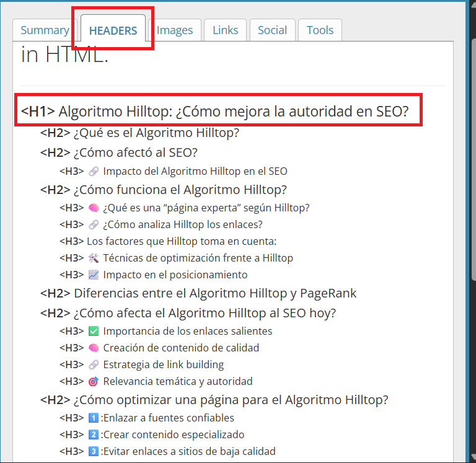The height and width of the screenshot is (463, 476).
Task: Click the number 3 icon by Evitar enlaces
Action: pos(94,451)
